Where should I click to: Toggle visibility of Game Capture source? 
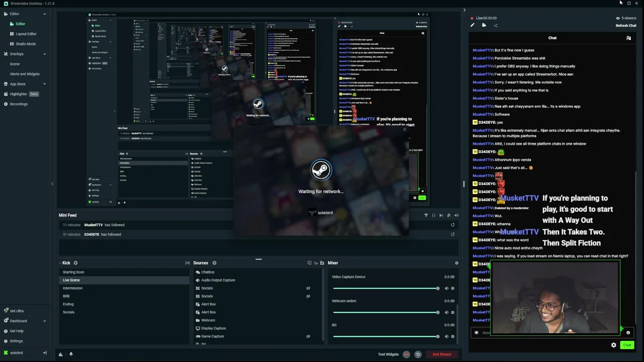[x=308, y=336]
